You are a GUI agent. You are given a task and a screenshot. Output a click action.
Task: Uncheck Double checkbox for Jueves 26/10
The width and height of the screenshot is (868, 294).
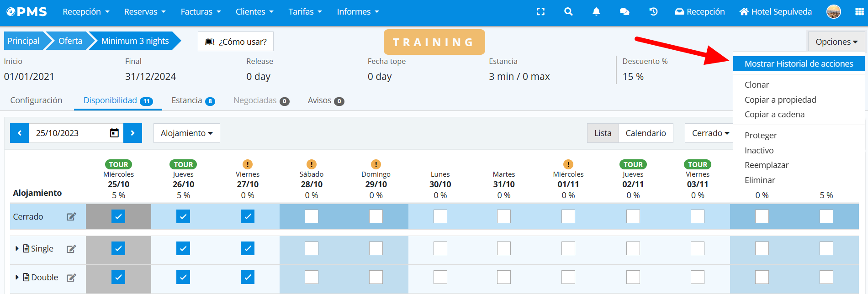point(183,277)
